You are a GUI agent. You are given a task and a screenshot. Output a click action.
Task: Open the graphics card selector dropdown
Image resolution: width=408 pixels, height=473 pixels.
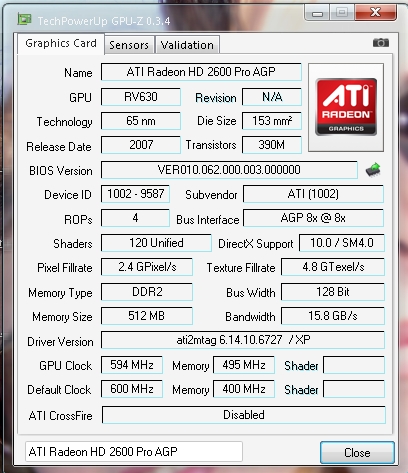[x=134, y=452]
